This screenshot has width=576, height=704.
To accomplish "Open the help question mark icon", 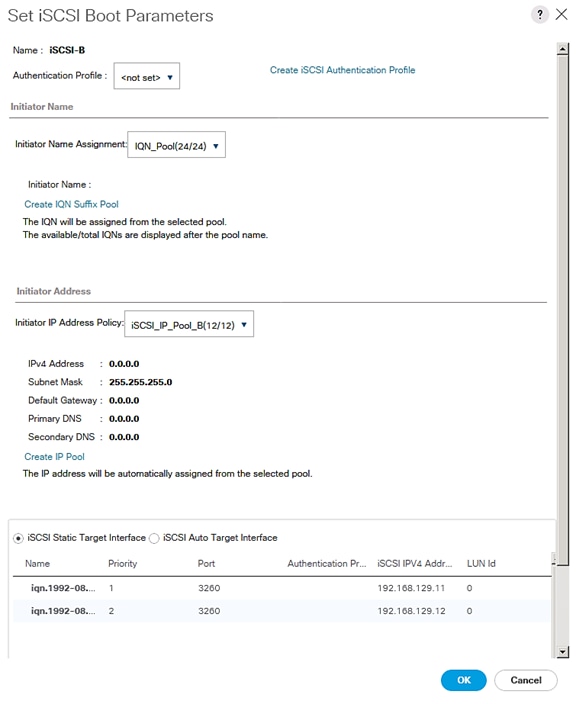I will [x=539, y=15].
